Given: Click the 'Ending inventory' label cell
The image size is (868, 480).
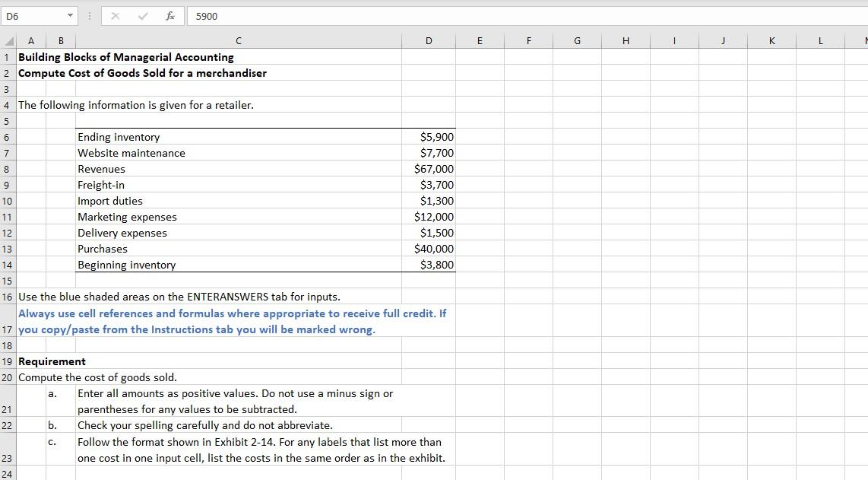Looking at the screenshot, I should pos(239,137).
